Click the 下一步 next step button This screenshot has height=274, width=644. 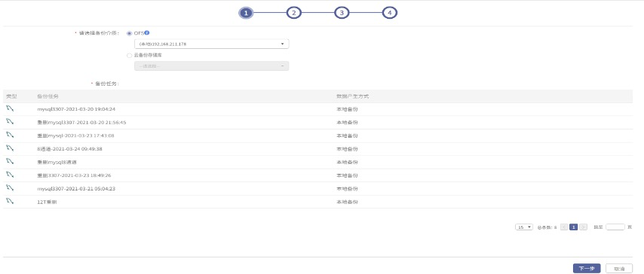click(x=587, y=268)
